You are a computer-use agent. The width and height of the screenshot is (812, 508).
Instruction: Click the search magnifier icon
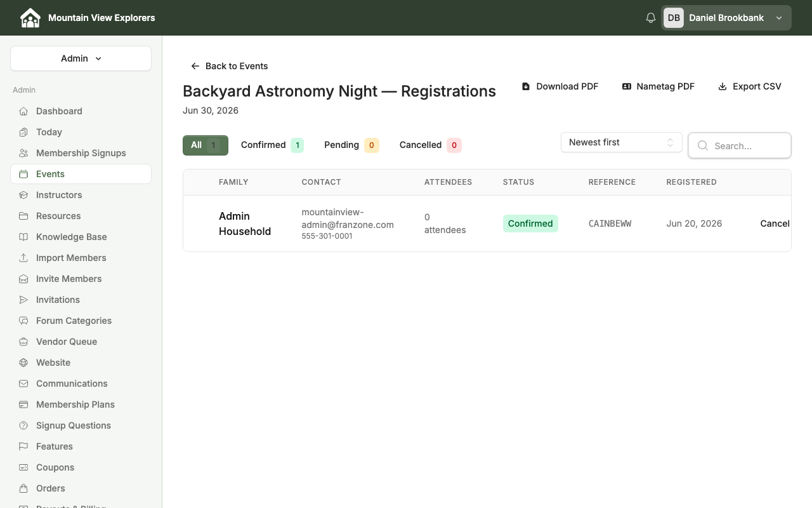click(703, 145)
